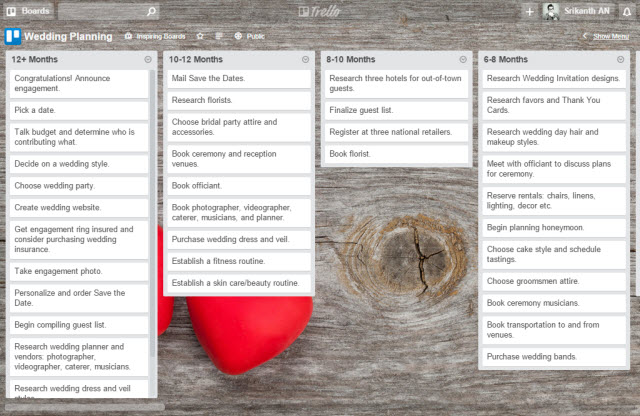This screenshot has height=416, width=640.
Task: Open the Establish a fitness routine card
Action: (x=239, y=261)
